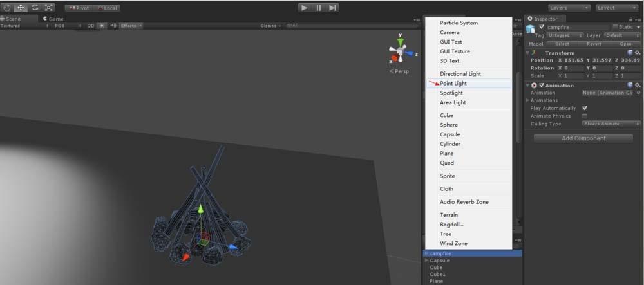The height and width of the screenshot is (285, 644).
Task: Open the Effects dropdown in Scene view
Action: pos(131,26)
